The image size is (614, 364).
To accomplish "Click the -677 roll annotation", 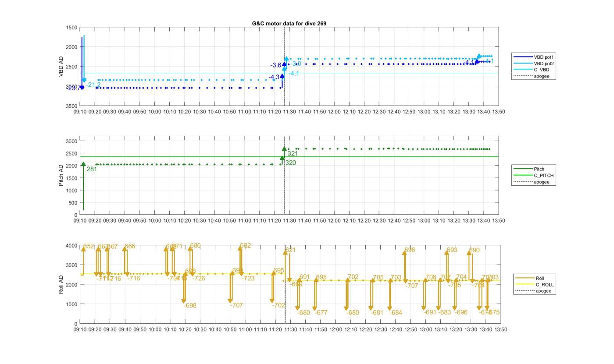I will pos(321,313).
